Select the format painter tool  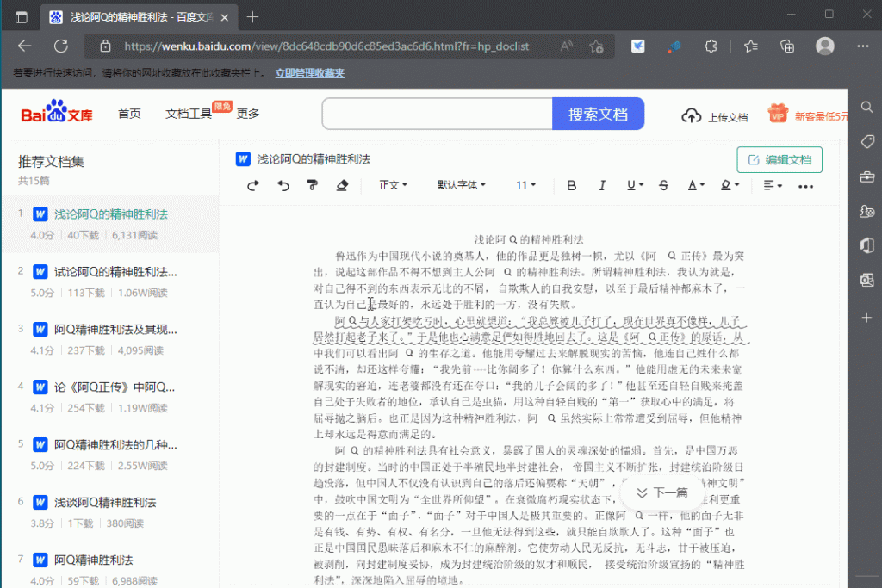click(x=313, y=185)
